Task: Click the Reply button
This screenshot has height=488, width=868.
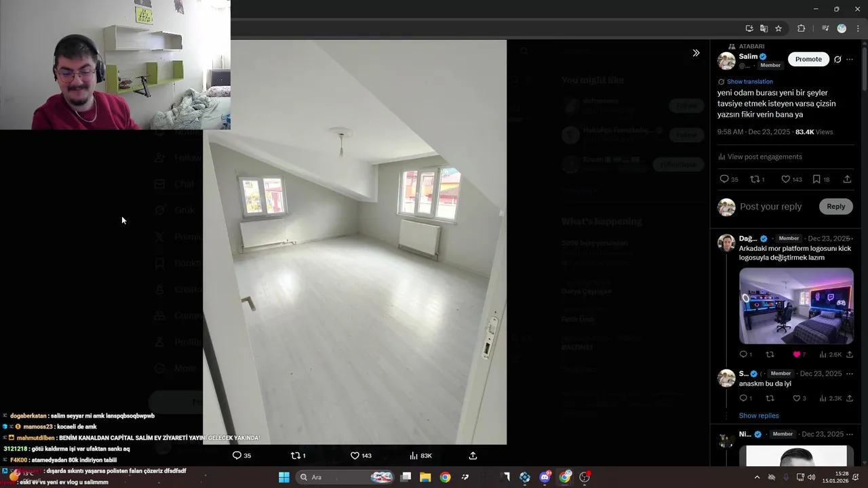Action: [x=835, y=207]
